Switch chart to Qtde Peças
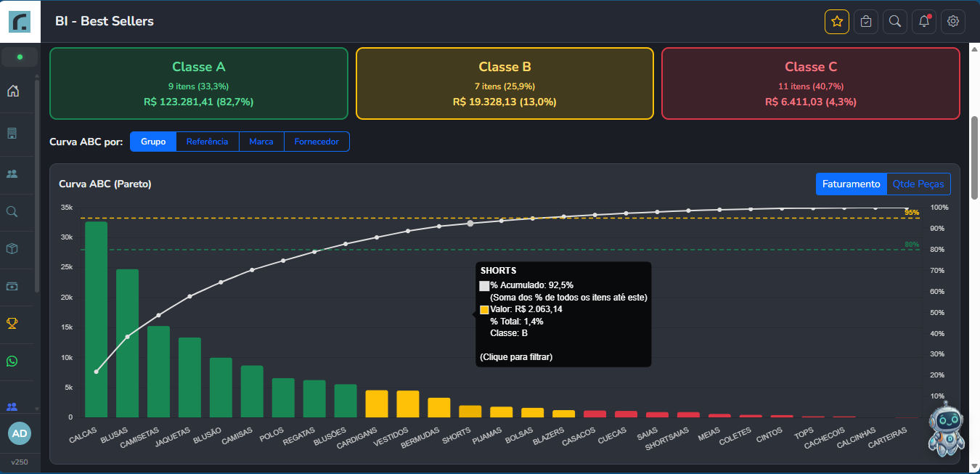The height and width of the screenshot is (474, 980). [x=918, y=184]
